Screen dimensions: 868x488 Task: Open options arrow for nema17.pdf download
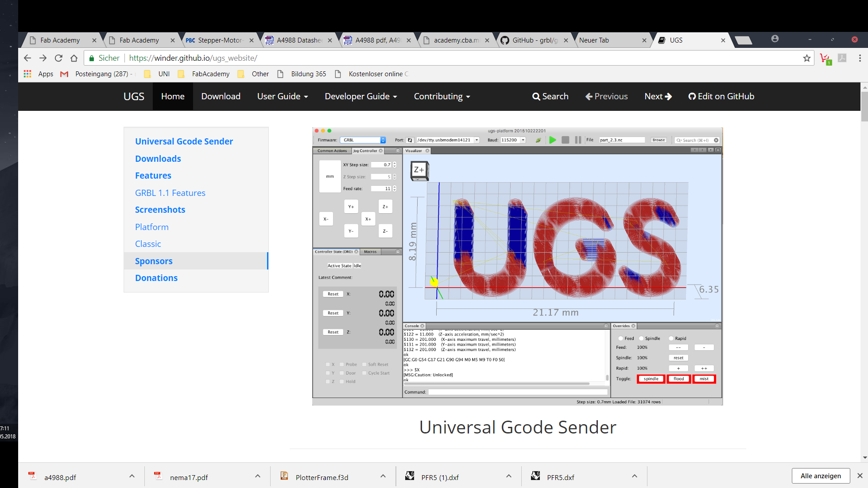(x=257, y=476)
